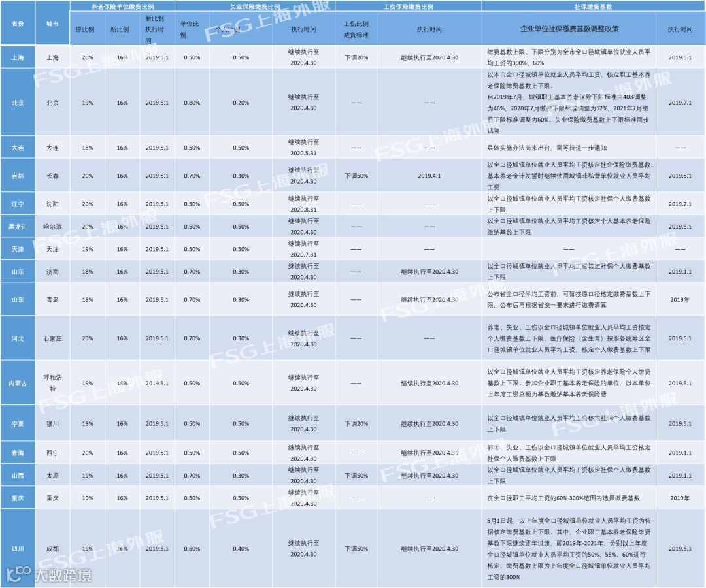706x588 pixels.
Task: Click the 养老保险单位缴费比例 group header
Action: coord(122,7)
